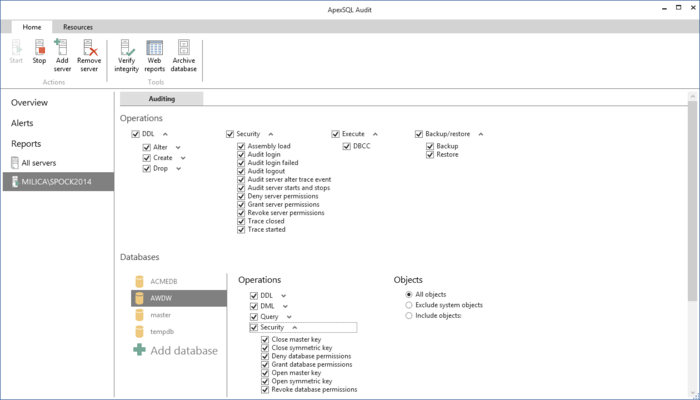The height and width of the screenshot is (400, 700).
Task: Expand the database Query group
Action: (x=289, y=317)
